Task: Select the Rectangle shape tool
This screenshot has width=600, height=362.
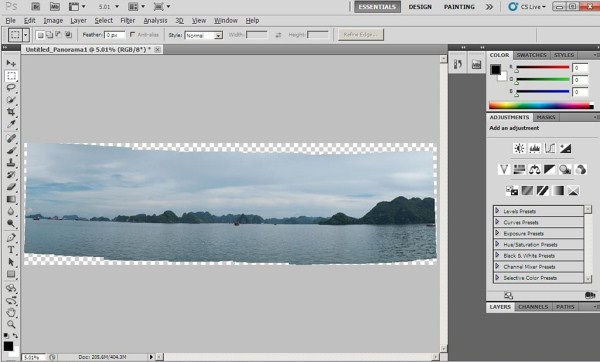Action: pos(11,274)
